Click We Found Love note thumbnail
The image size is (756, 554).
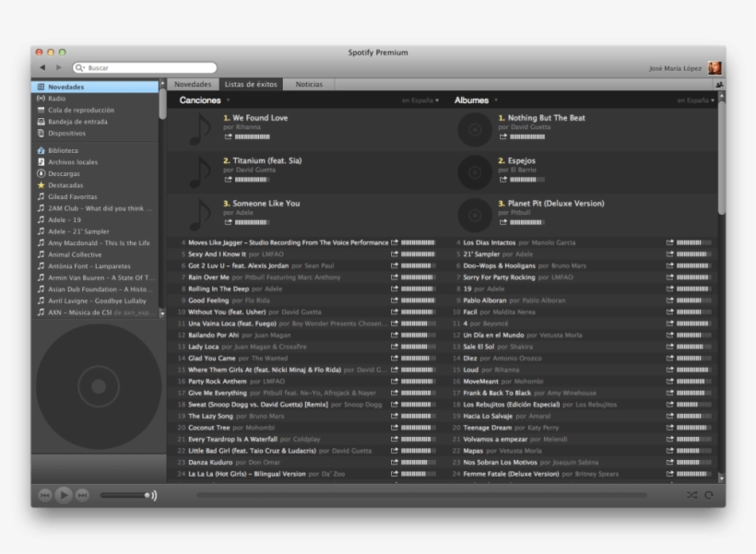pos(200,129)
